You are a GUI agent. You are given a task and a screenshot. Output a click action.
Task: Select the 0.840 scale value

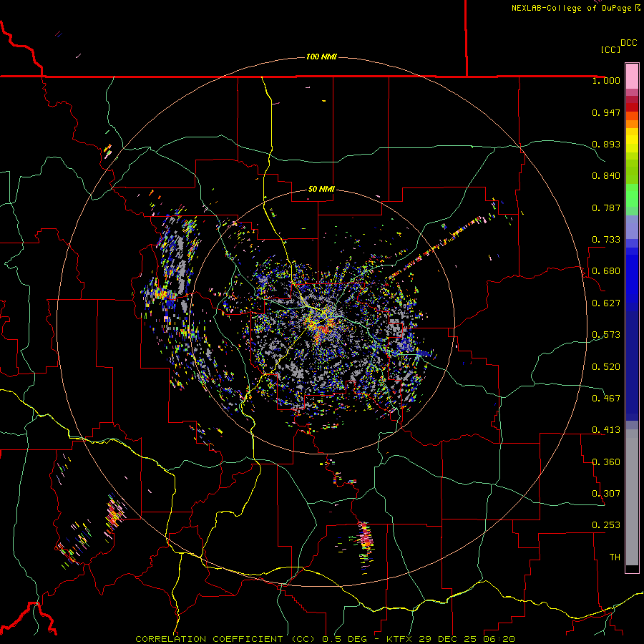point(606,176)
